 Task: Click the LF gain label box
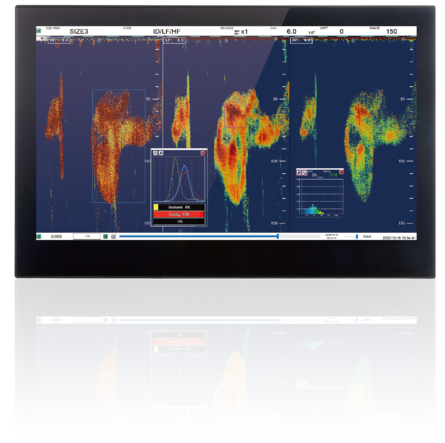point(174,41)
